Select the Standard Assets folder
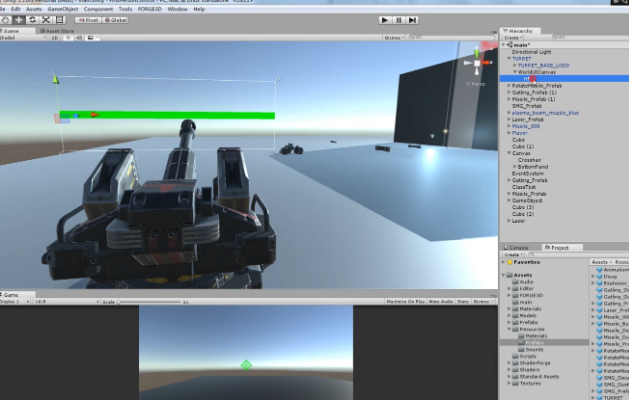The height and width of the screenshot is (400, 629). click(539, 377)
